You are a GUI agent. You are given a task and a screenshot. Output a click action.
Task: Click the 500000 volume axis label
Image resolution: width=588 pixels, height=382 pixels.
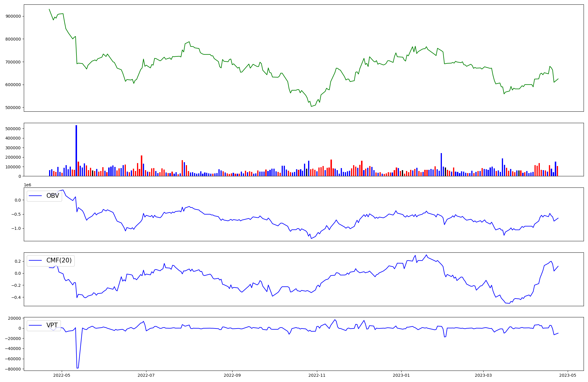pyautogui.click(x=13, y=129)
